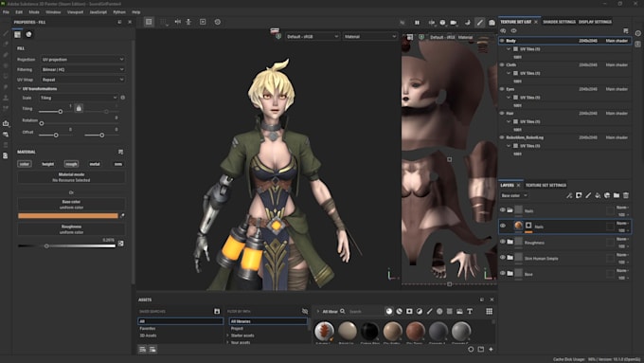
Task: Click the viewport layout grid icon in the toolbar
Action: click(149, 22)
